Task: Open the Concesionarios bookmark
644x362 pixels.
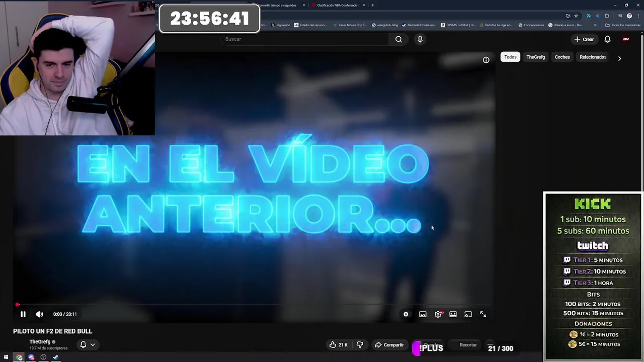Action: click(x=531, y=25)
